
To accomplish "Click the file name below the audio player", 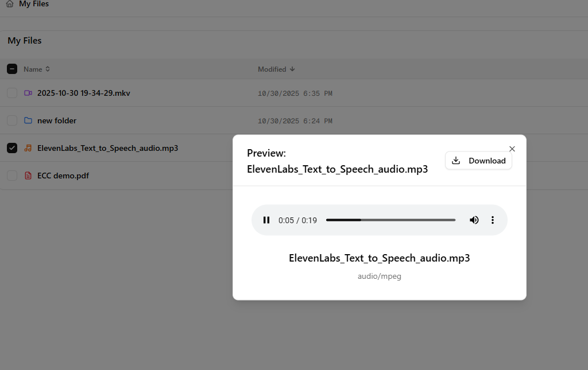I will point(380,258).
